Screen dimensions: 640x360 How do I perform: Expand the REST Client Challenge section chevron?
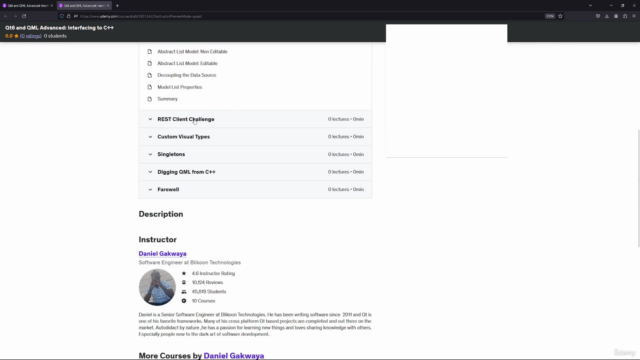click(x=150, y=119)
